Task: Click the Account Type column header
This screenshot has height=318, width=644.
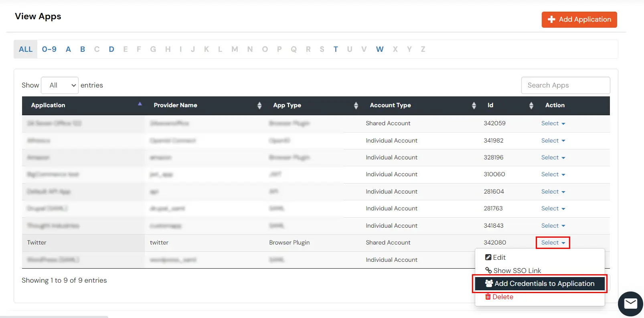Action: click(x=420, y=105)
